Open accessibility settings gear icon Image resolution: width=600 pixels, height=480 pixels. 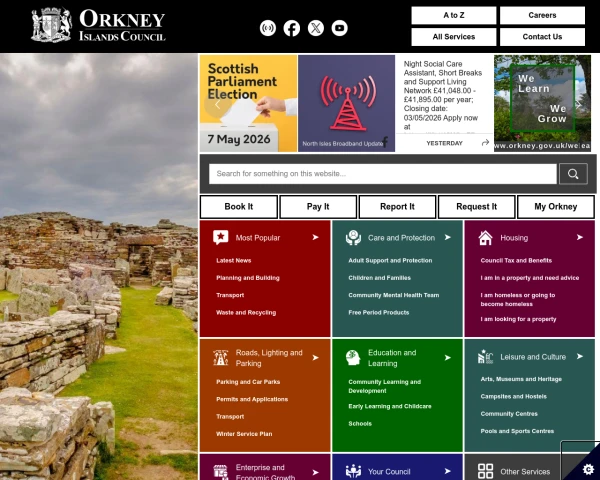pos(588,469)
